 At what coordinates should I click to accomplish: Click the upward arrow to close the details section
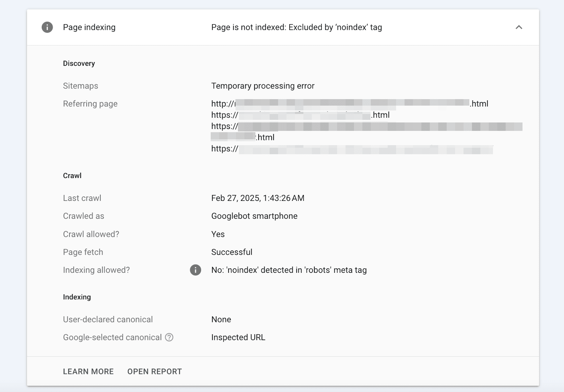(519, 27)
